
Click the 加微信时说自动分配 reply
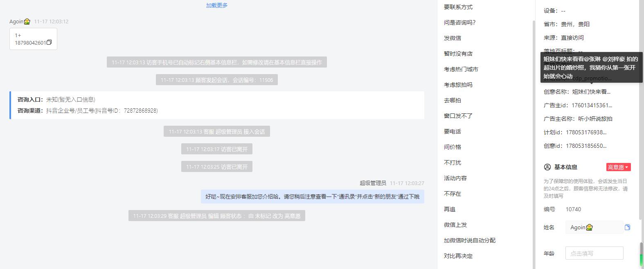pos(470,240)
